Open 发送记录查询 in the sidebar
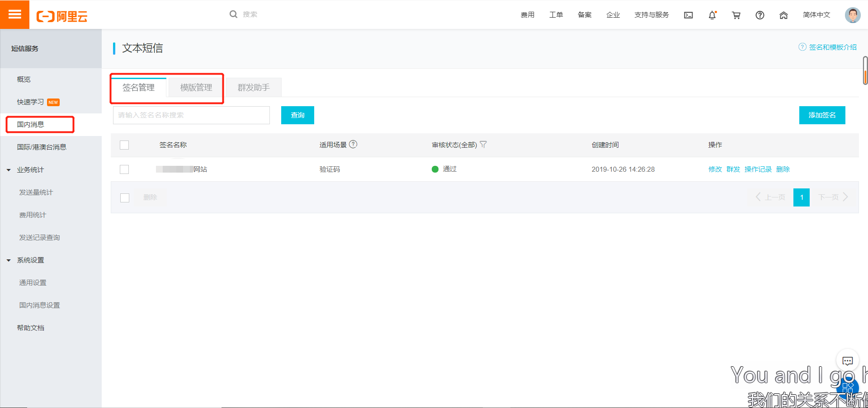 click(x=39, y=238)
